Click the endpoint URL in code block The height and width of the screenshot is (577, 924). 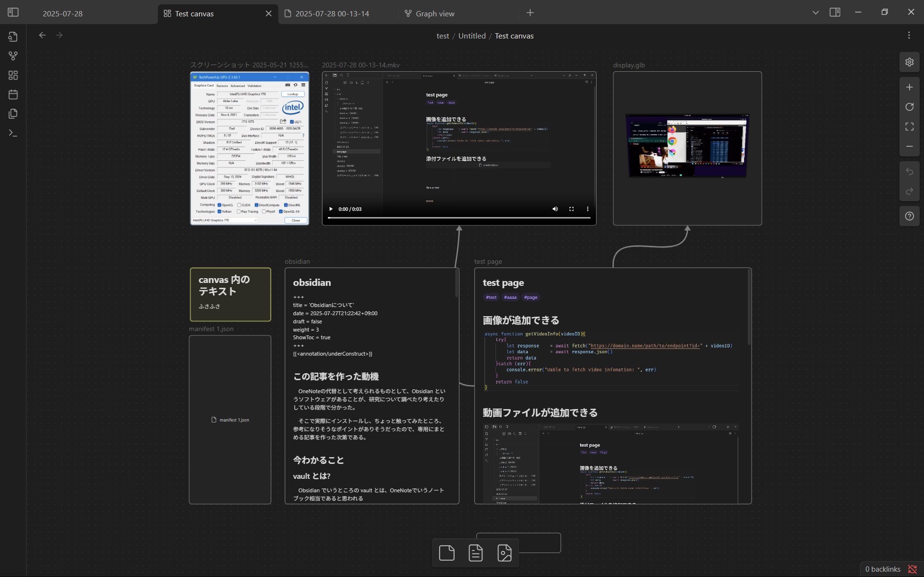point(645,346)
